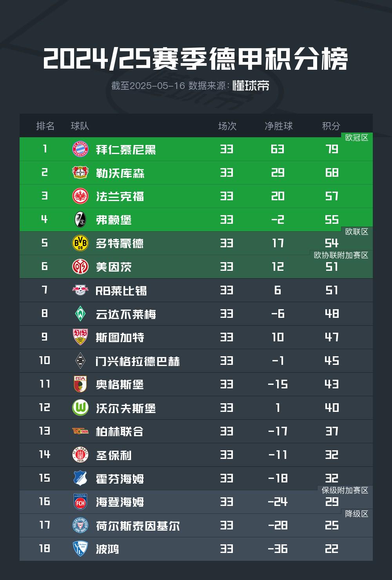Click the VfL Wolfsburg W logo
392x580 pixels.
coord(80,408)
